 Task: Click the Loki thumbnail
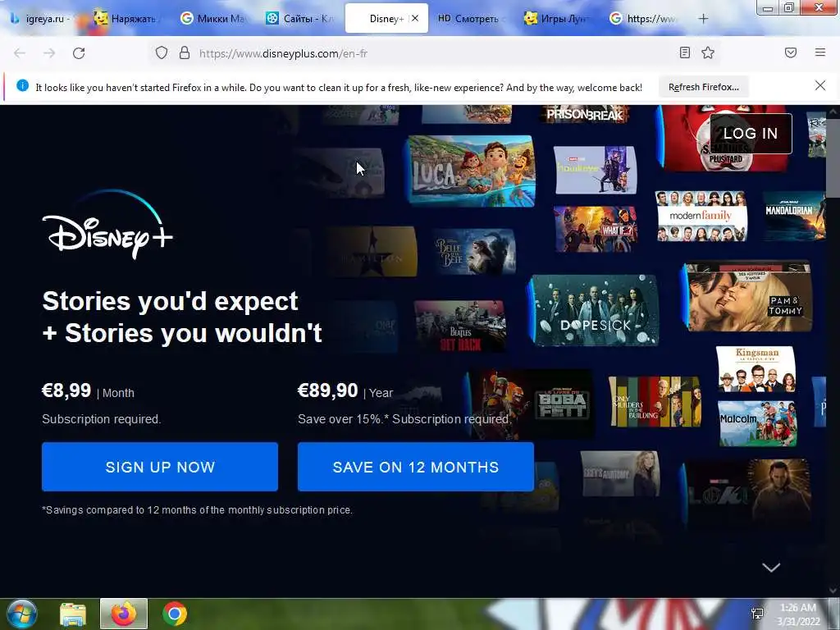click(x=746, y=494)
